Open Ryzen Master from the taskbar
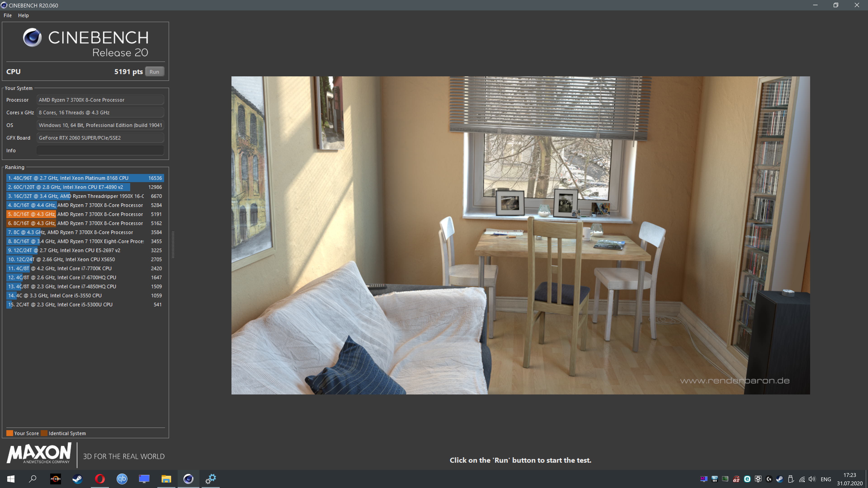Image resolution: width=868 pixels, height=488 pixels. tap(56, 479)
